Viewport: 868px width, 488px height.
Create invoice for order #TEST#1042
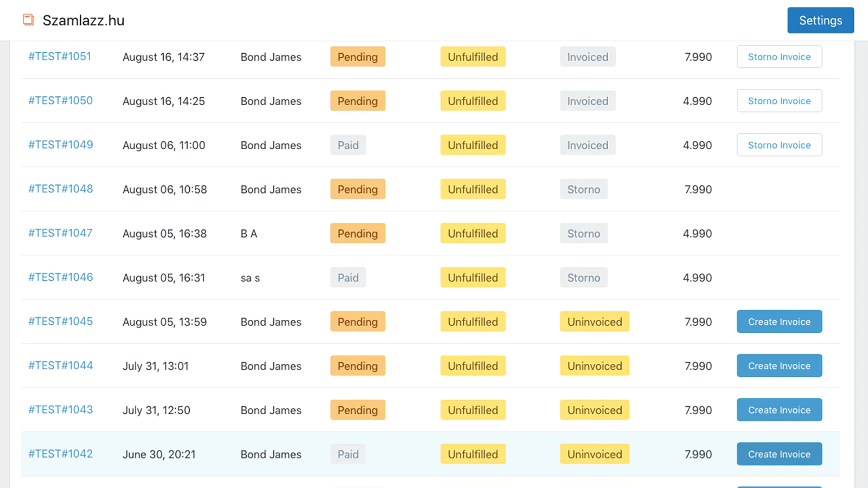[x=779, y=454]
